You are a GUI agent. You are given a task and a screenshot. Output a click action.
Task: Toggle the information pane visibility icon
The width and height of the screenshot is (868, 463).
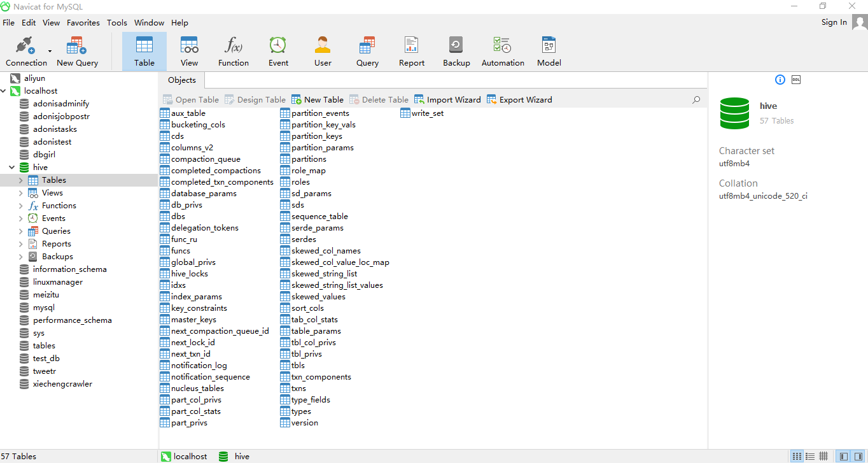858,457
